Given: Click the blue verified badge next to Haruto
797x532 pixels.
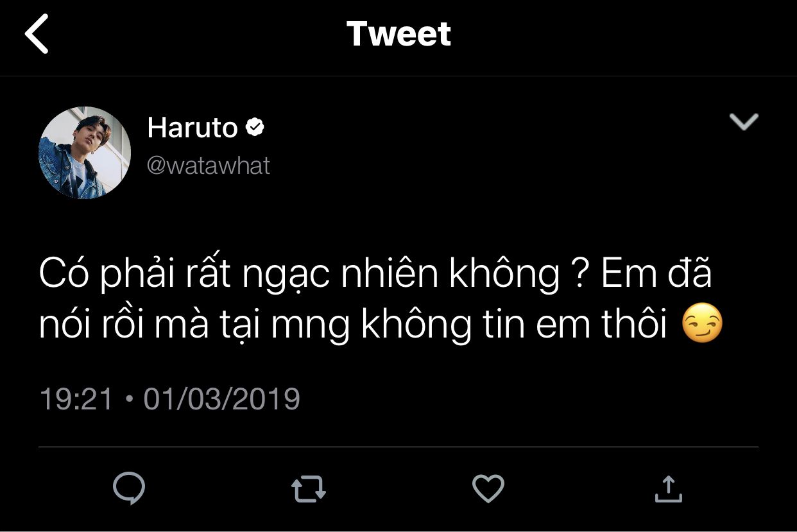Looking at the screenshot, I should [x=255, y=128].
